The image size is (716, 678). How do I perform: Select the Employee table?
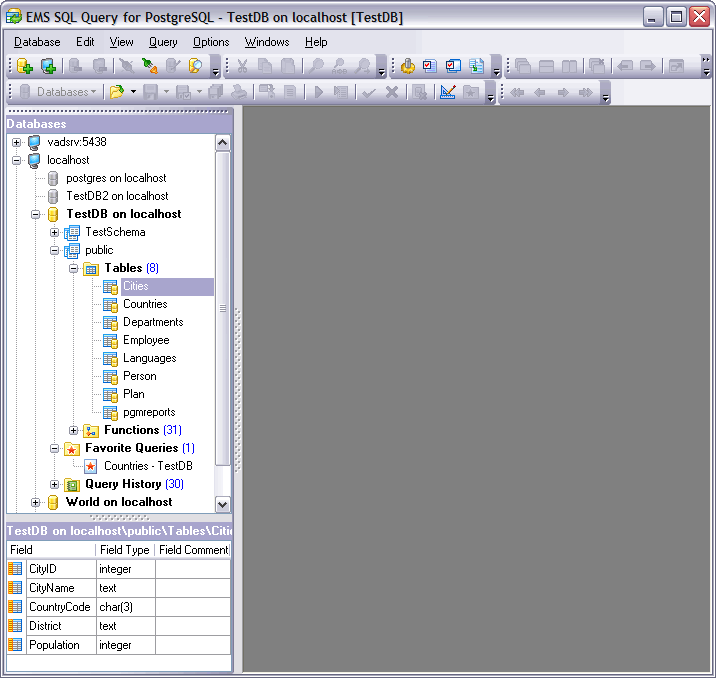click(x=146, y=340)
